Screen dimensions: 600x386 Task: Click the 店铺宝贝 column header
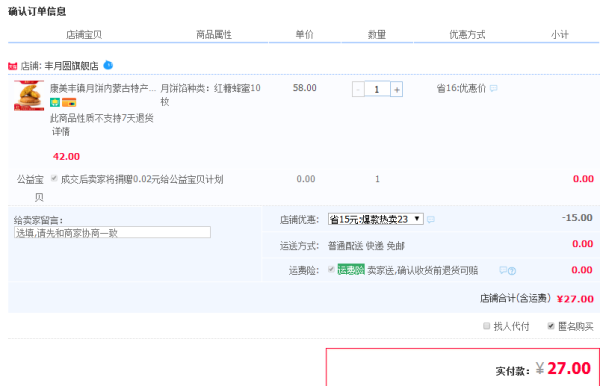coord(84,35)
